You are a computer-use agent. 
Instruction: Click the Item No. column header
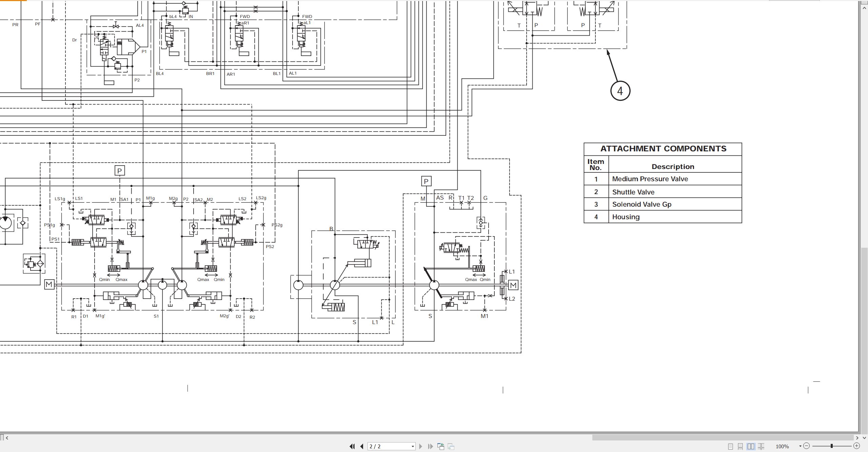click(x=596, y=164)
